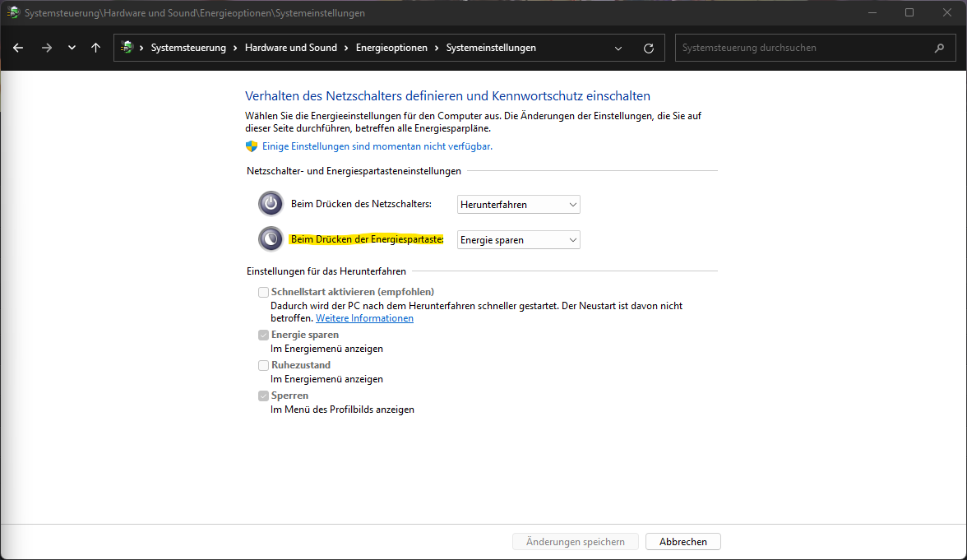This screenshot has height=560, width=967.
Task: Go up one level arrow
Action: coord(95,48)
